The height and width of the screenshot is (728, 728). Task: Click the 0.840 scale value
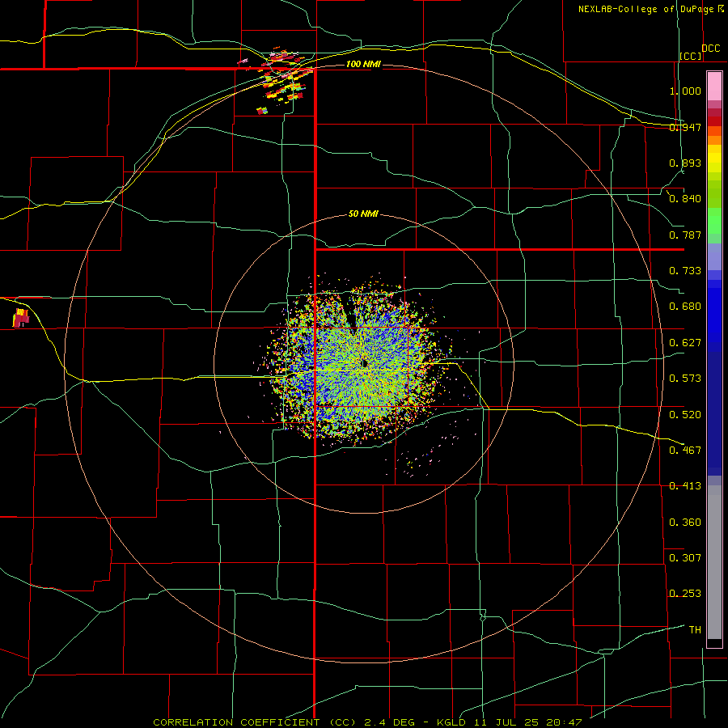(685, 199)
